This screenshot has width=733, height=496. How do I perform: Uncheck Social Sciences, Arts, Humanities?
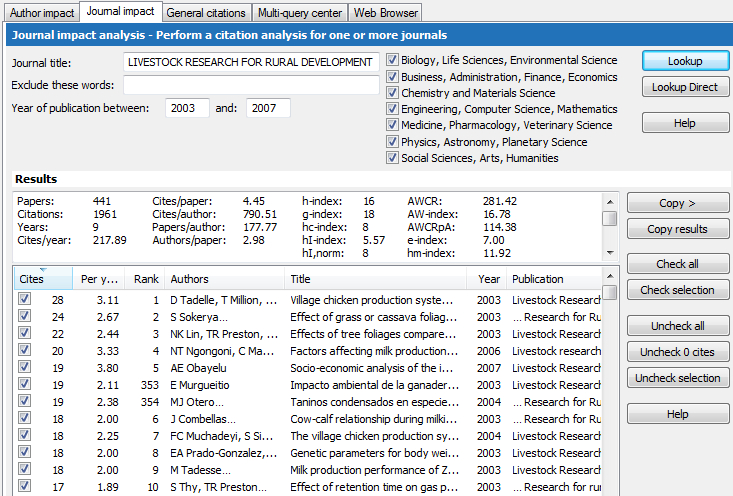click(392, 158)
